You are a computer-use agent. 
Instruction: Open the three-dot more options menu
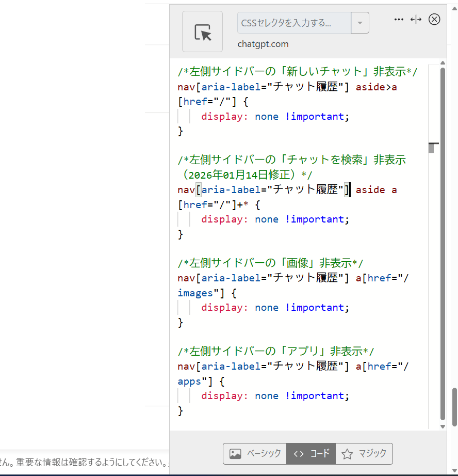[399, 19]
